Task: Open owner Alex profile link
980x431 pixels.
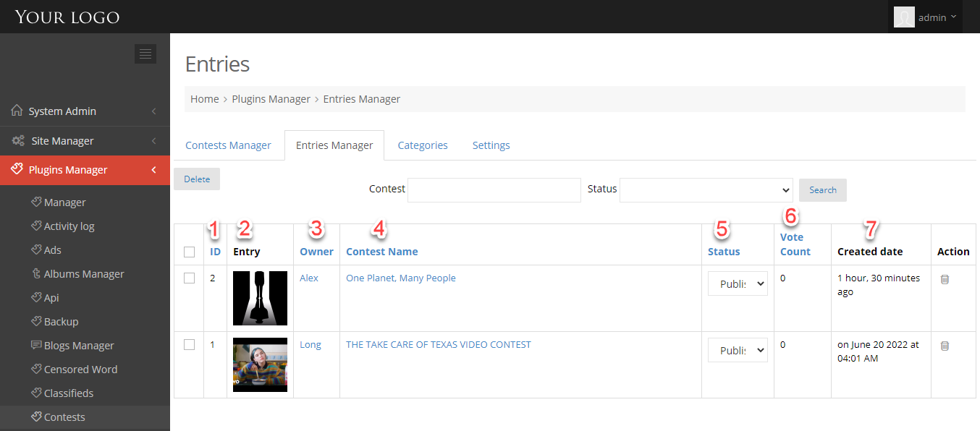Action: click(309, 278)
